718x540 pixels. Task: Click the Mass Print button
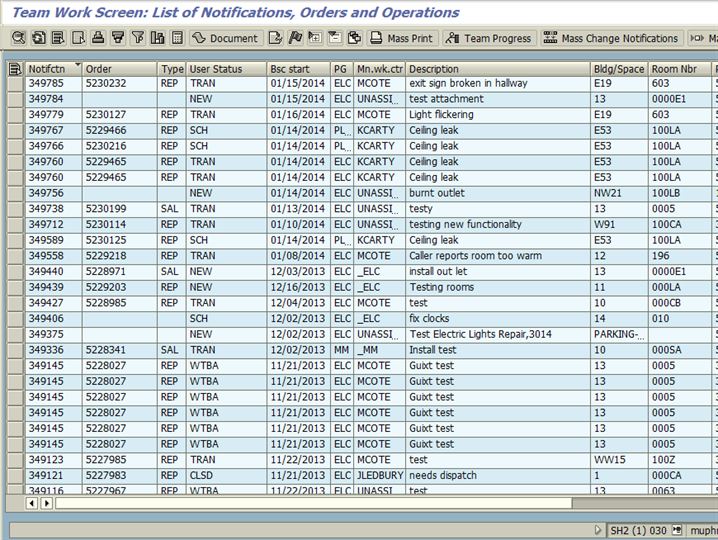pos(401,38)
